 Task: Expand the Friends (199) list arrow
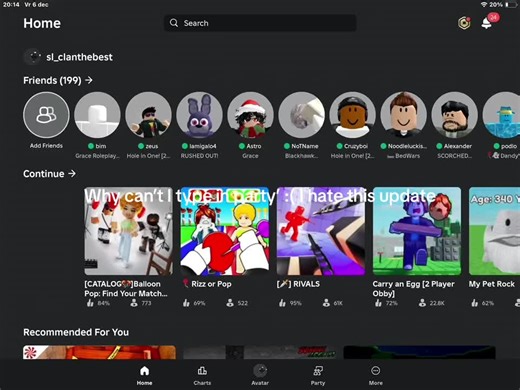pos(89,80)
